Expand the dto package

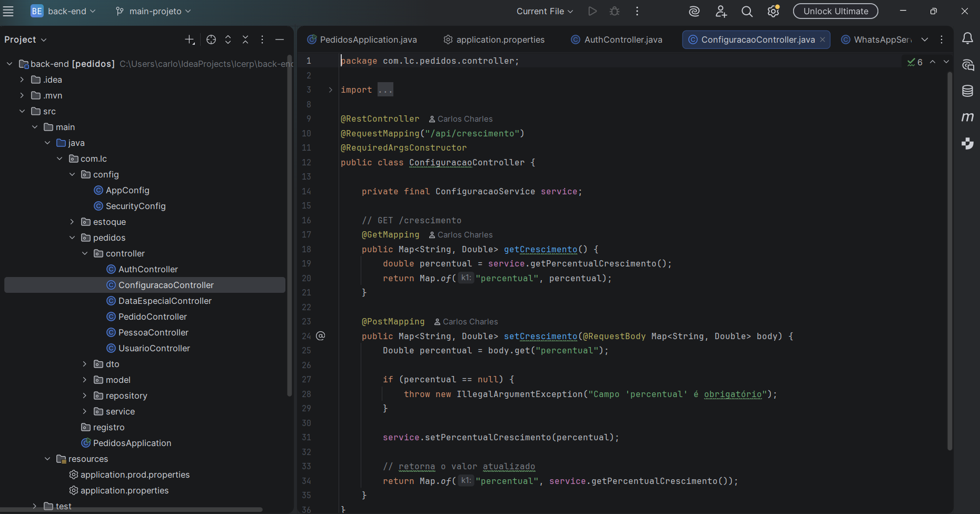[x=85, y=364]
